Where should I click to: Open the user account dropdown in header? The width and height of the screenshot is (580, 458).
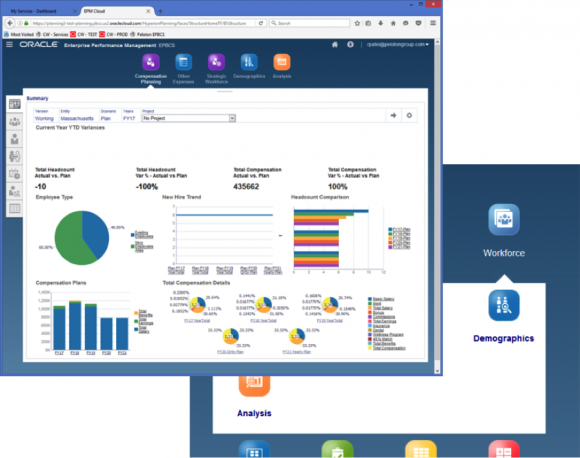tap(398, 44)
